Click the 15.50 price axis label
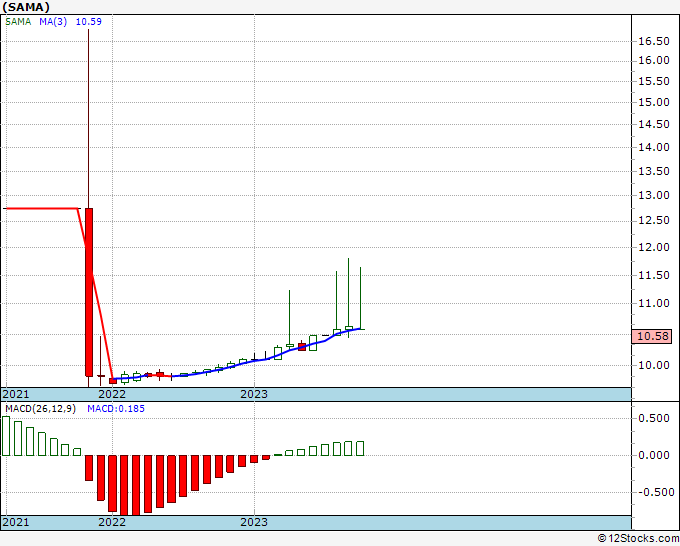 (654, 82)
